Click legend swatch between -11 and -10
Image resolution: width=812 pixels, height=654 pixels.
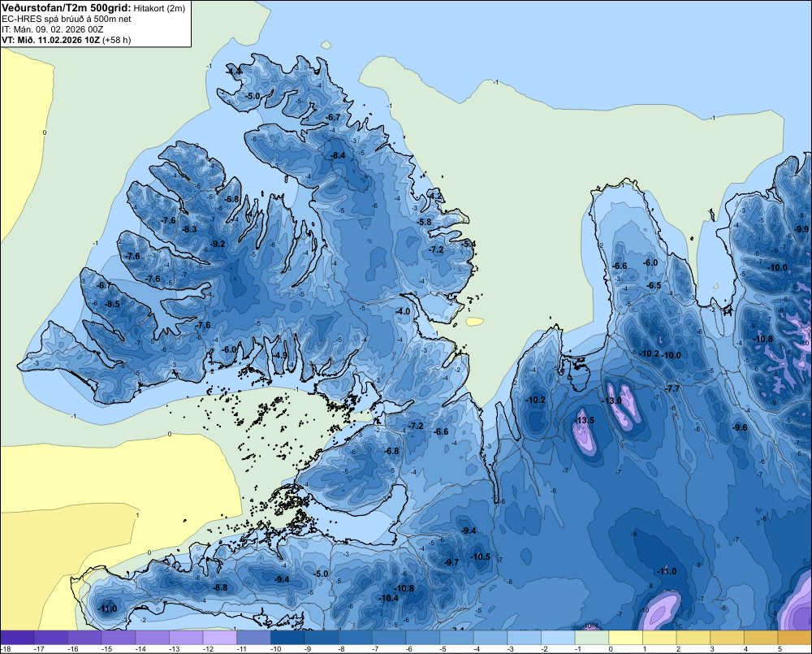tap(253, 638)
